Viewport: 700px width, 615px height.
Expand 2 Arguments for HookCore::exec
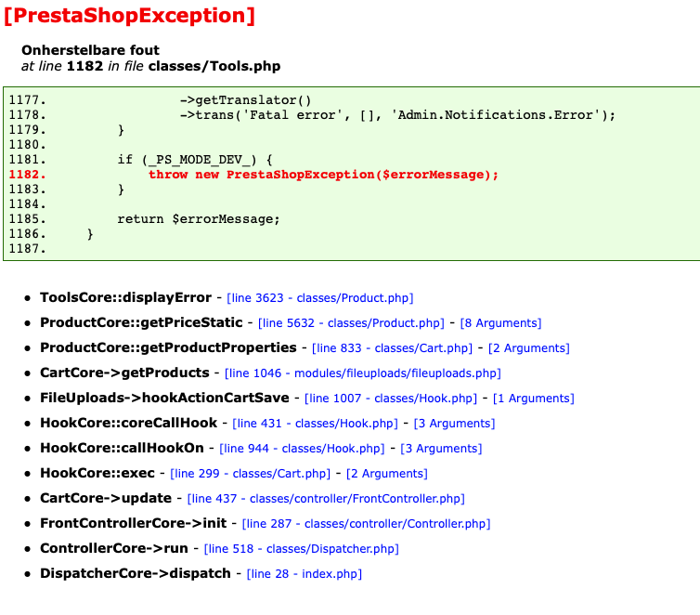click(x=387, y=473)
